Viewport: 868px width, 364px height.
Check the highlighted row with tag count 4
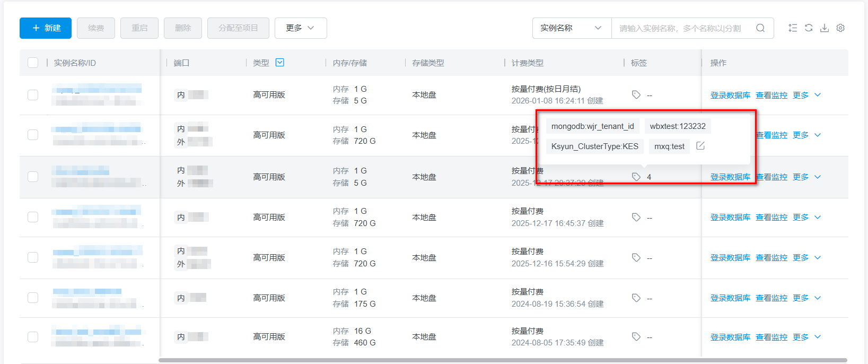[33, 177]
